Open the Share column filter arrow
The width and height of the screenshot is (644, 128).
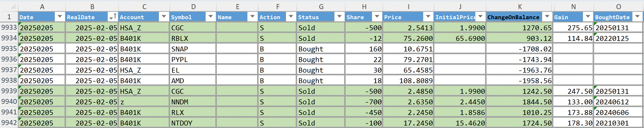(377, 17)
